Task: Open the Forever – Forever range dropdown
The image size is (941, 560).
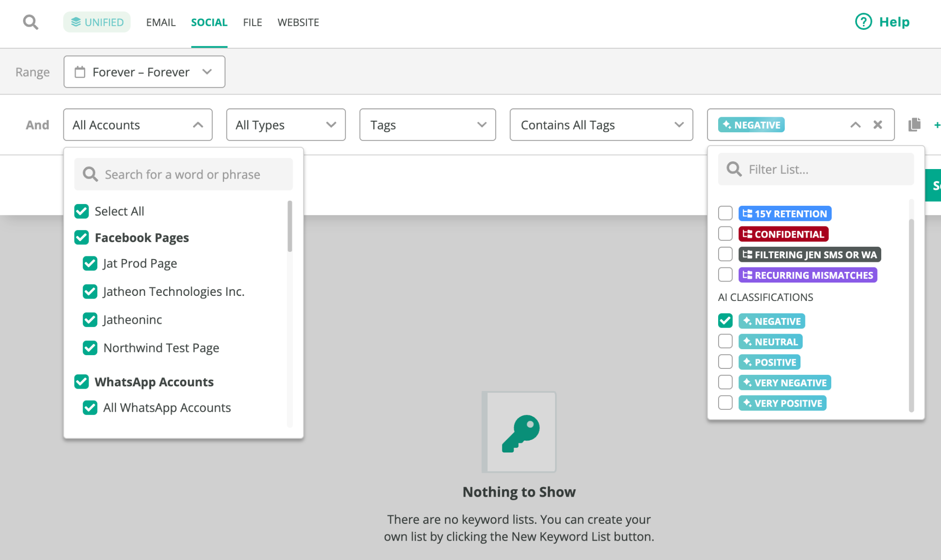Action: pos(144,72)
